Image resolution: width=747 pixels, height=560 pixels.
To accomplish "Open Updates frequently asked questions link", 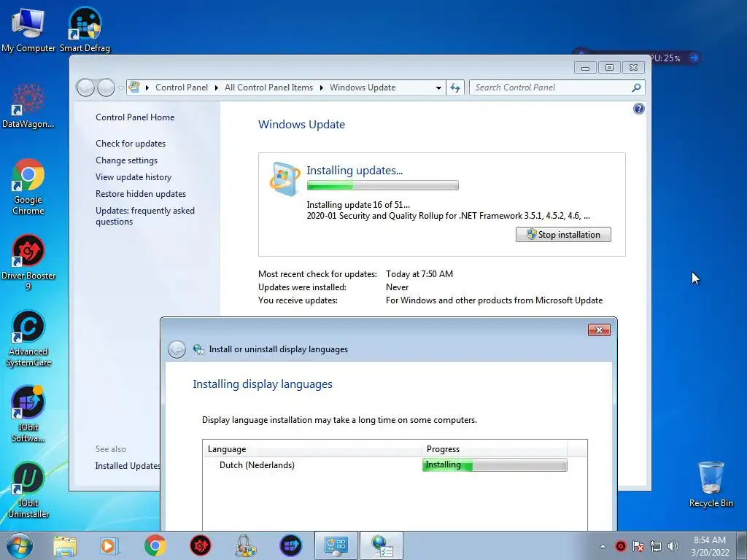I will point(145,216).
